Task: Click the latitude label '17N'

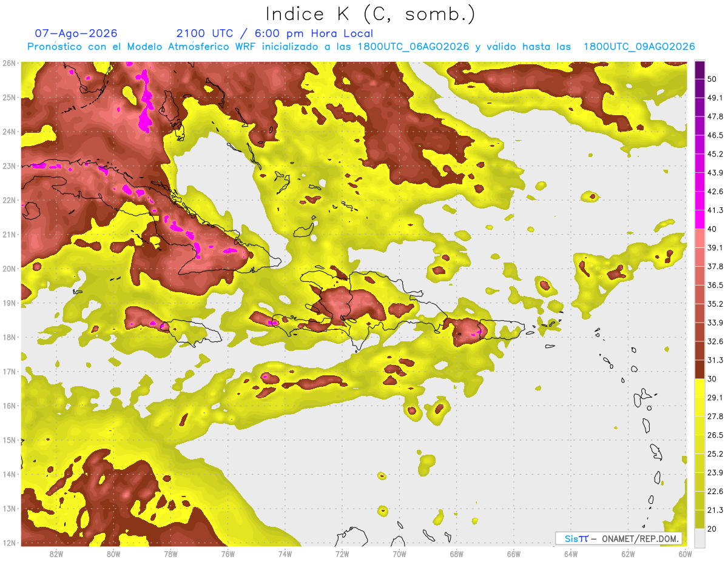Action: pyautogui.click(x=8, y=372)
